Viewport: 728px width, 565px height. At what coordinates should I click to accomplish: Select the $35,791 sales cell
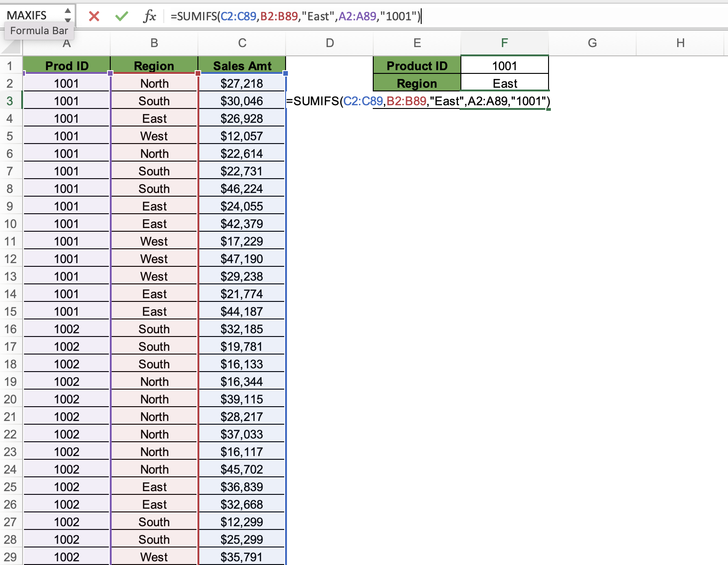[x=242, y=557]
